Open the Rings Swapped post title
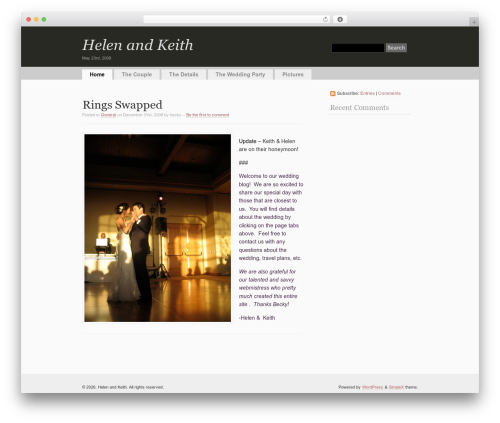This screenshot has height=423, width=500. pos(122,105)
